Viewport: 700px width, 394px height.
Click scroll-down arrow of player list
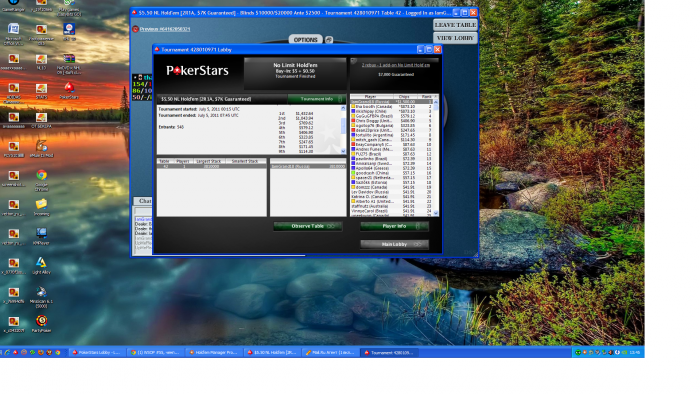[436, 213]
